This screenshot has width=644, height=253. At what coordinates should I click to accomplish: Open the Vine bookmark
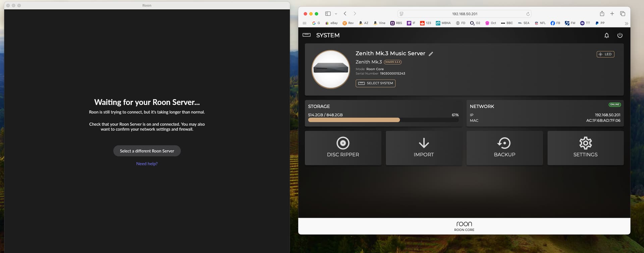(x=379, y=23)
